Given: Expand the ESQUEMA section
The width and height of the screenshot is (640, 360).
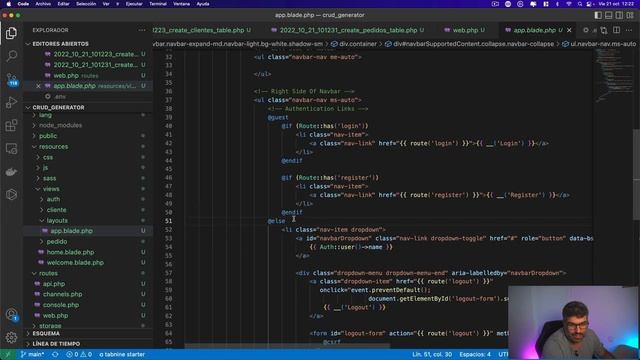Looking at the screenshot, I should coord(46,333).
